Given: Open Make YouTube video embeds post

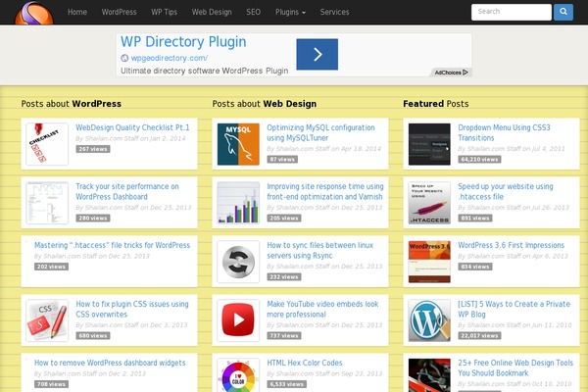Looking at the screenshot, I should pyautogui.click(x=322, y=309).
